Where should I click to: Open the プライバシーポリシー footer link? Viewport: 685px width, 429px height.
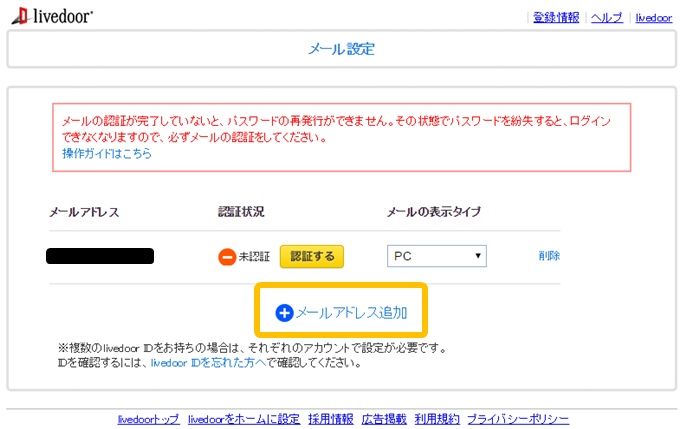pyautogui.click(x=518, y=419)
